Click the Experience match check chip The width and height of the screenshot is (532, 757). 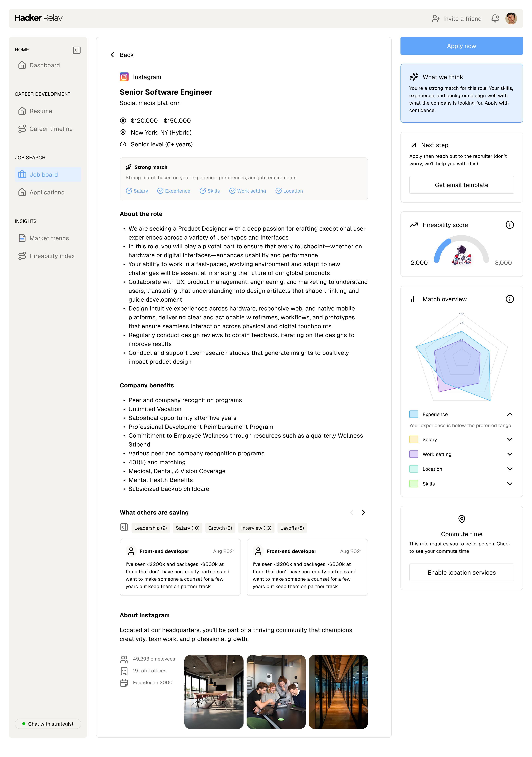(x=174, y=191)
